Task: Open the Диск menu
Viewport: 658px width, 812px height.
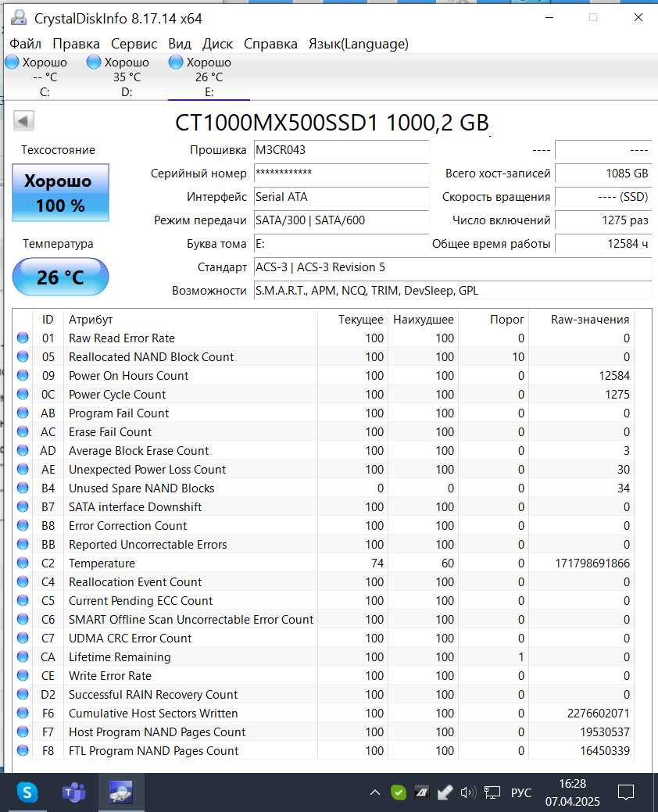Action: (x=217, y=44)
